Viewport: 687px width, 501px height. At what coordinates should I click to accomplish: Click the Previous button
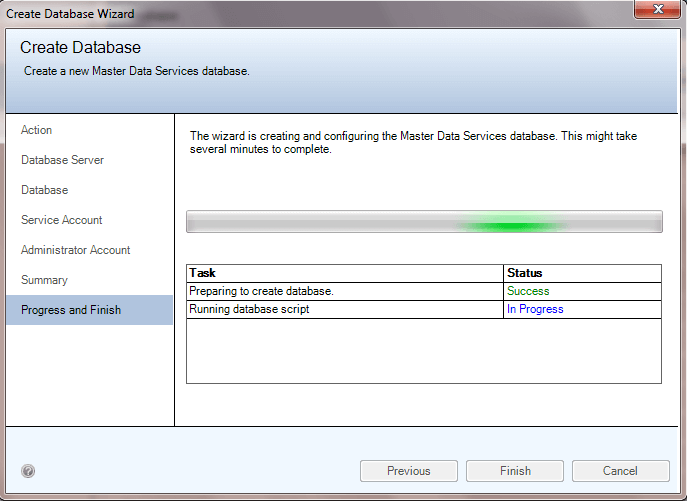409,471
